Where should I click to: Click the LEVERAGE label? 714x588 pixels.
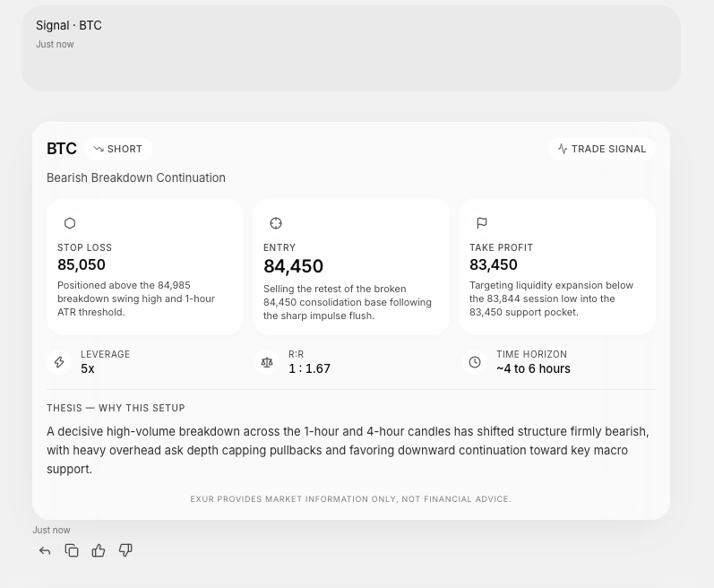point(105,354)
